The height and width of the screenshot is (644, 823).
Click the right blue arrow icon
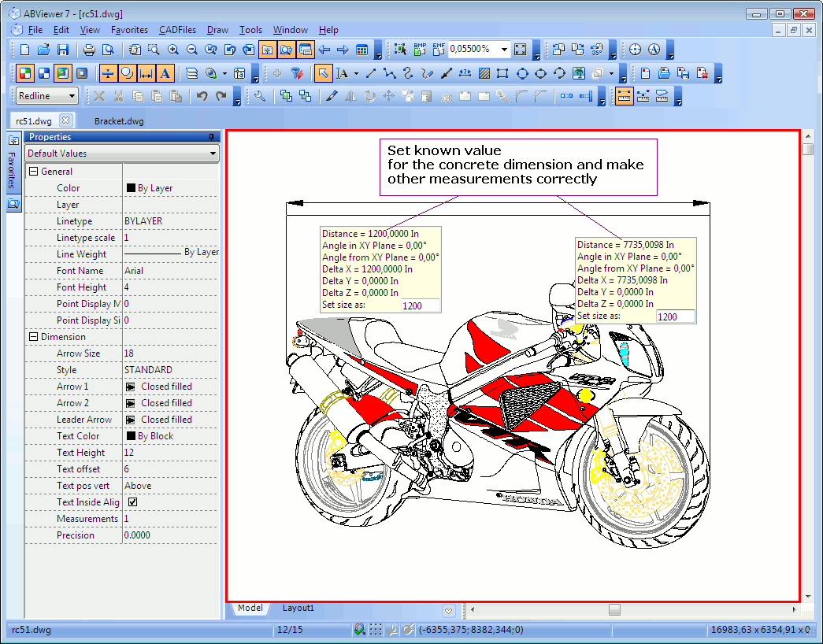pyautogui.click(x=343, y=50)
